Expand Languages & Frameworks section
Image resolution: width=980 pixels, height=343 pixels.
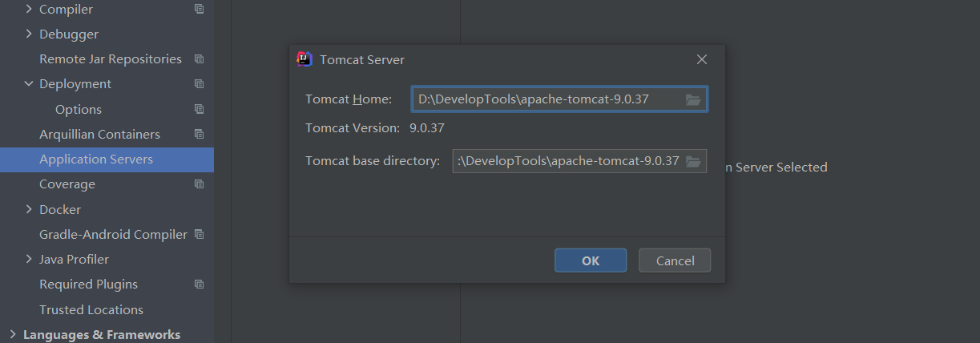13,334
